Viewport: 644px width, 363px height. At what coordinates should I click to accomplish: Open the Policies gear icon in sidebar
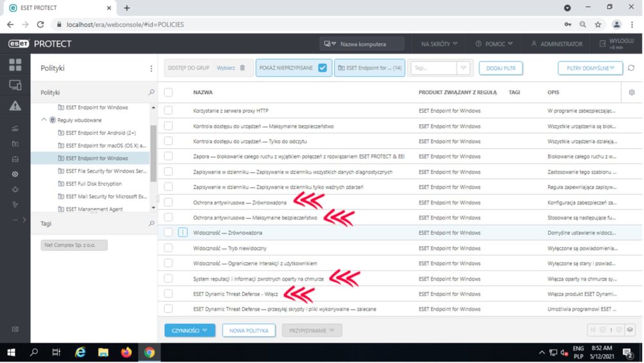pos(15,174)
